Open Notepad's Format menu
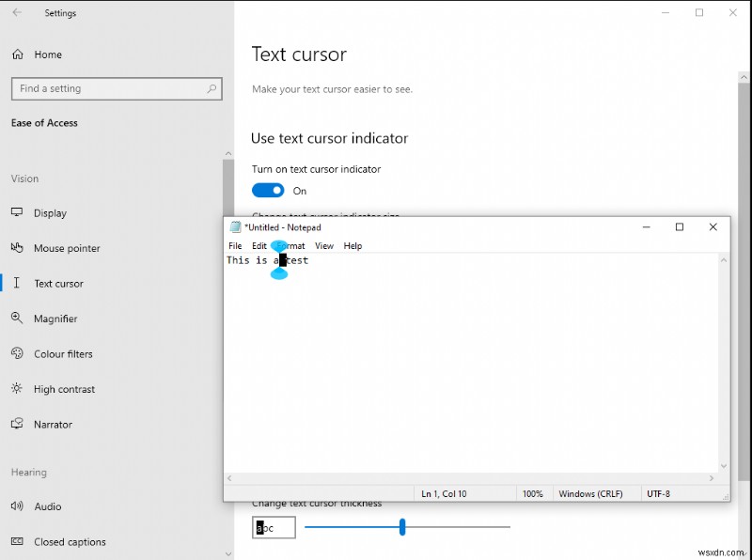Viewport: 752px width, 560px height. pyautogui.click(x=290, y=245)
